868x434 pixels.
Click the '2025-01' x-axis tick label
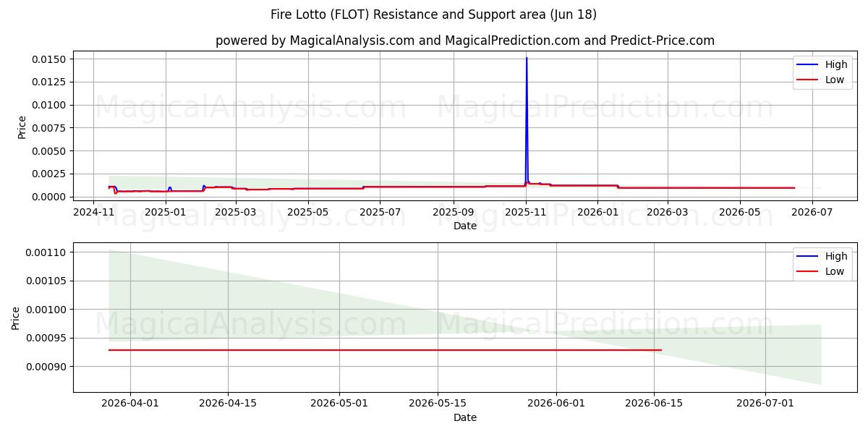[166, 212]
